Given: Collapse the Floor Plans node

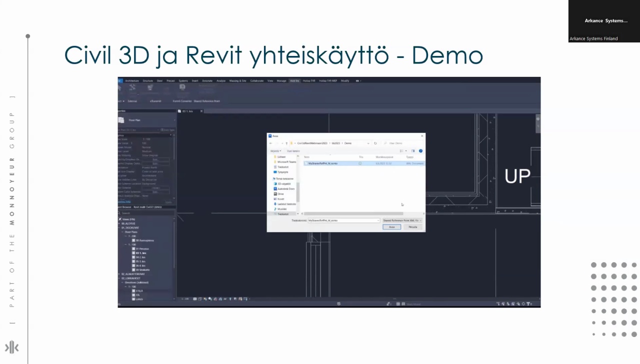Looking at the screenshot, I should (122, 232).
